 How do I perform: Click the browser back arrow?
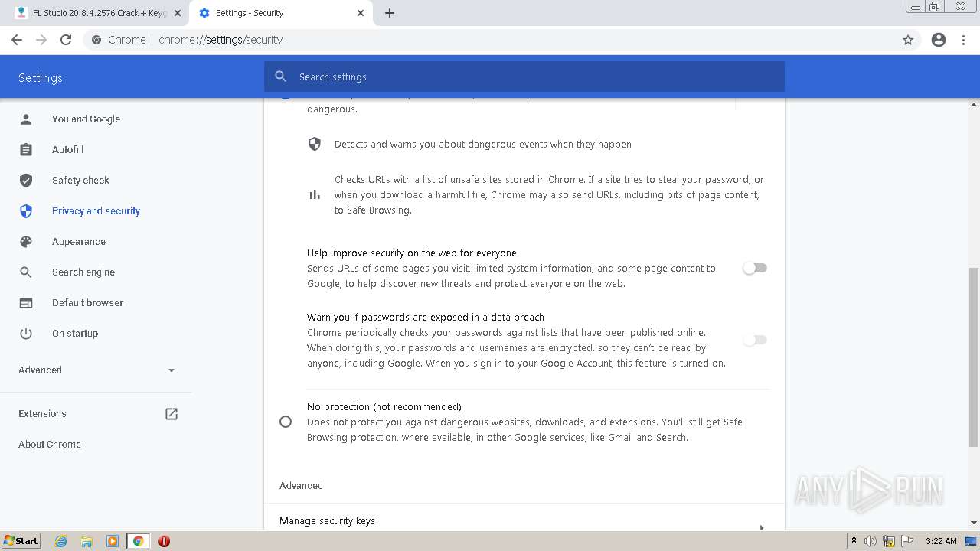coord(17,40)
